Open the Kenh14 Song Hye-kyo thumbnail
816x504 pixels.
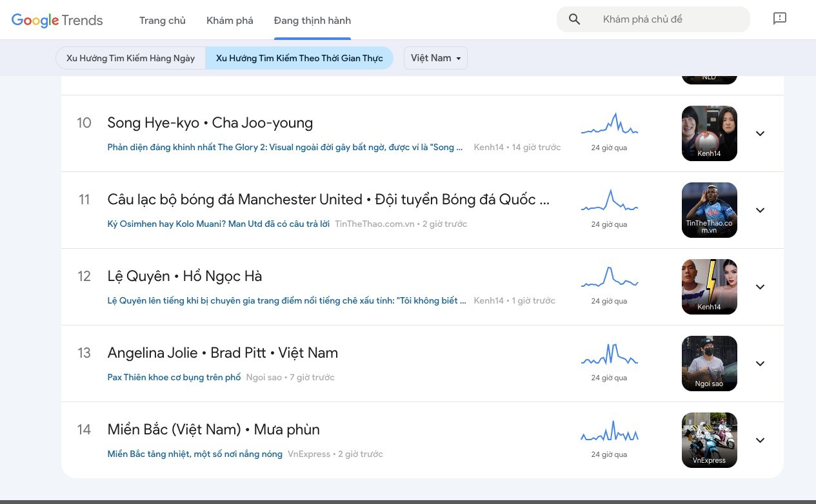pyautogui.click(x=710, y=133)
